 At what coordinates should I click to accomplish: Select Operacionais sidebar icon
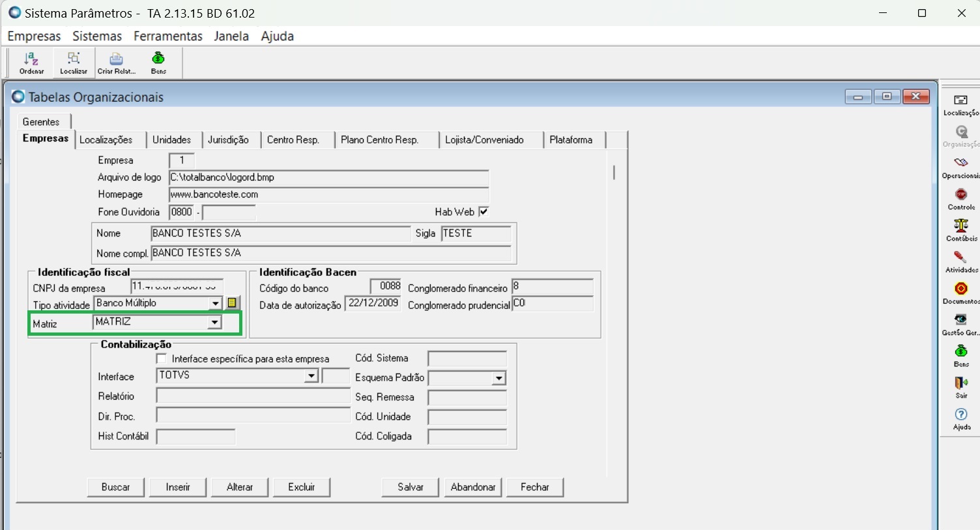[961, 168]
